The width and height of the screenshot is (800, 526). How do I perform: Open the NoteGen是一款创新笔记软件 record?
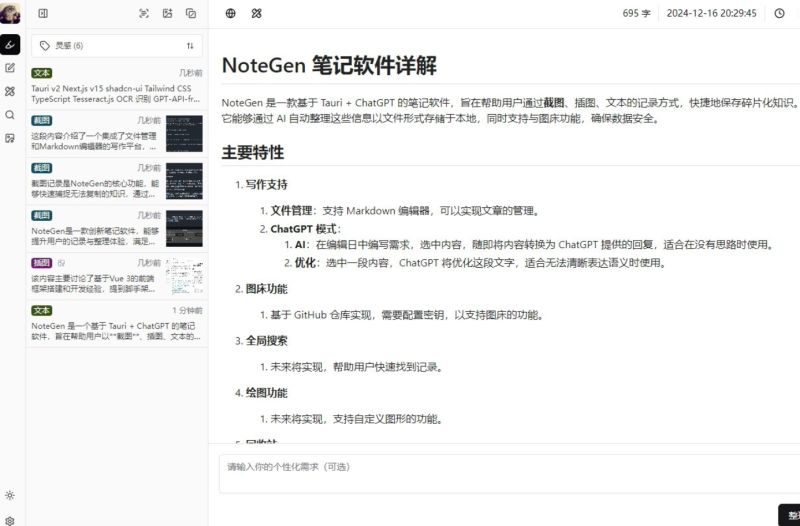(x=117, y=229)
